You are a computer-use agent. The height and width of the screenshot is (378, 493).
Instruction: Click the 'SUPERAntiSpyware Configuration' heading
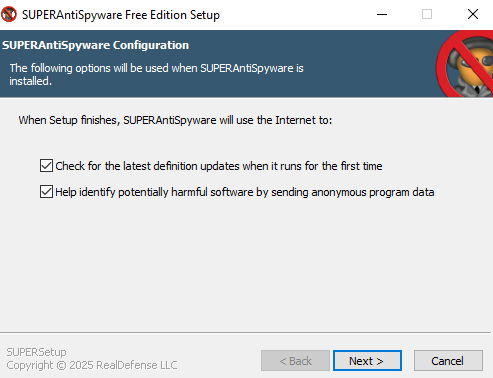coord(96,45)
